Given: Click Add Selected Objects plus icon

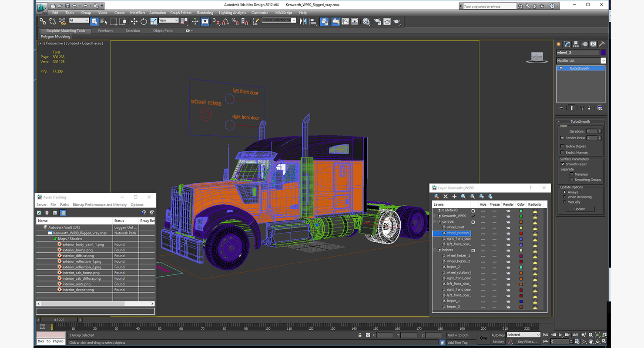Looking at the screenshot, I should tap(454, 197).
